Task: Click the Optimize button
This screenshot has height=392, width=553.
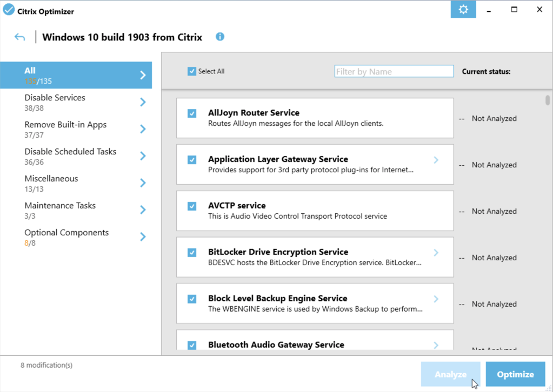Action: [x=515, y=374]
